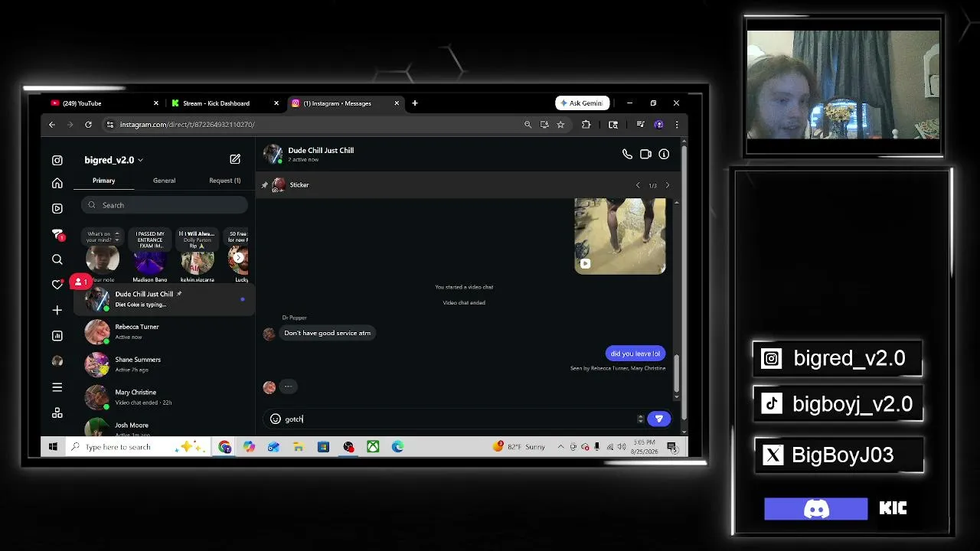Open the Windows Start menu
The image size is (980, 551).
pos(53,447)
